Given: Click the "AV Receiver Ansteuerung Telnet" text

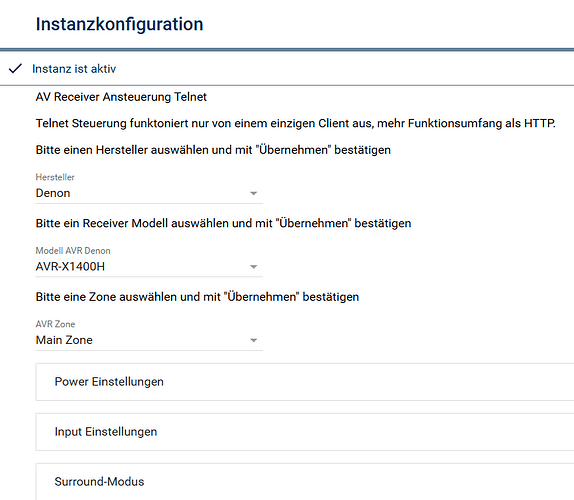Looking at the screenshot, I should (x=121, y=97).
